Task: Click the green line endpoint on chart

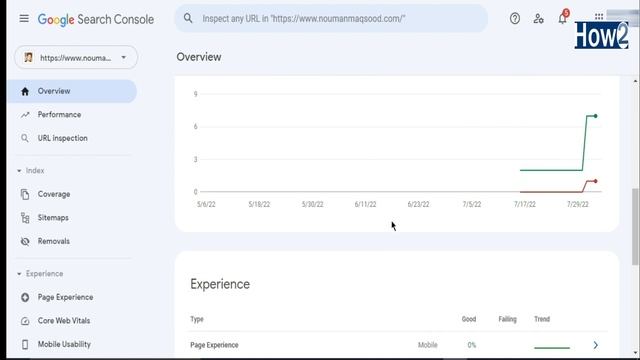Action: [x=596, y=116]
